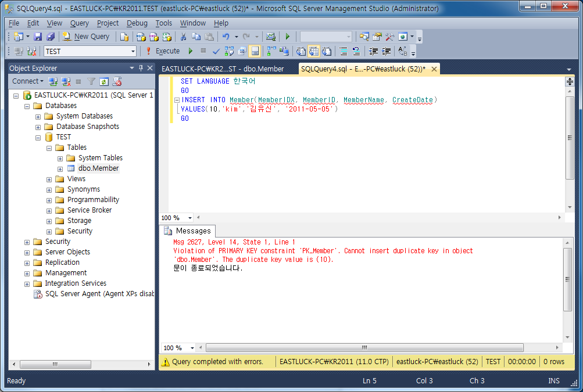Expand the Programmability node
Viewport: 583px width, 392px height.
[x=49, y=200]
